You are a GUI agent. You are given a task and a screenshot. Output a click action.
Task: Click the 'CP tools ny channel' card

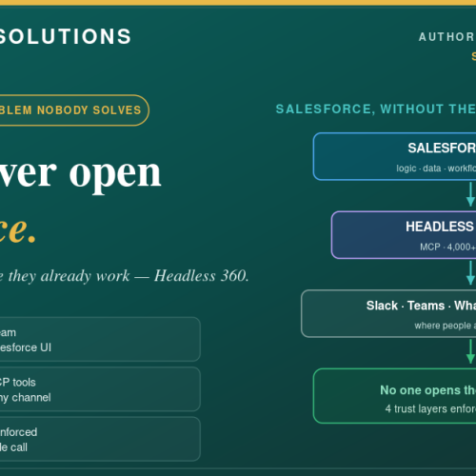[100, 389]
